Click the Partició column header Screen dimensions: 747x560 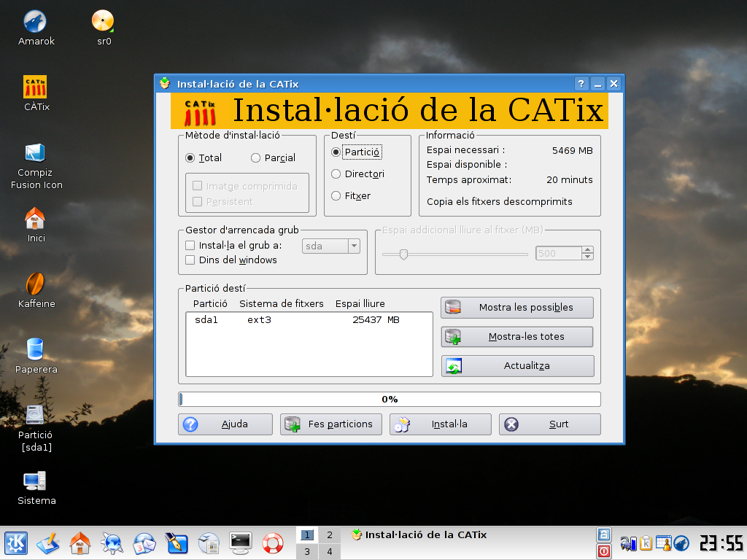pyautogui.click(x=210, y=303)
